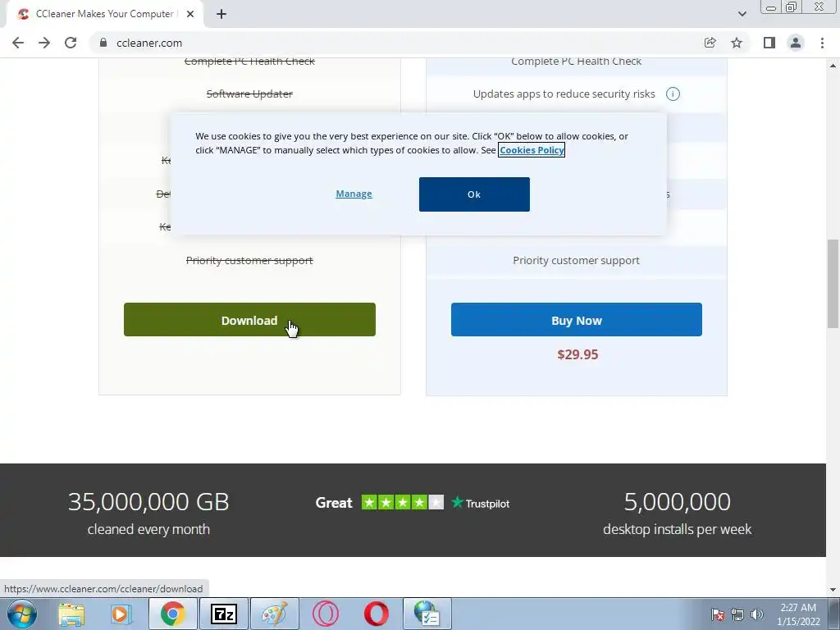Open 7-Zip from the taskbar
The width and height of the screenshot is (840, 630).
pyautogui.click(x=224, y=614)
